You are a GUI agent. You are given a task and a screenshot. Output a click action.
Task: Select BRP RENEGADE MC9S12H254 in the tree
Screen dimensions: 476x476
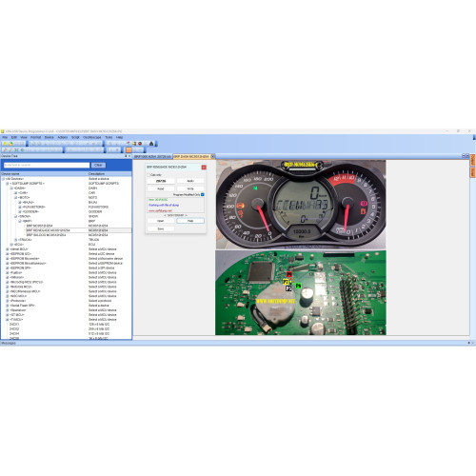pyautogui.click(x=49, y=230)
